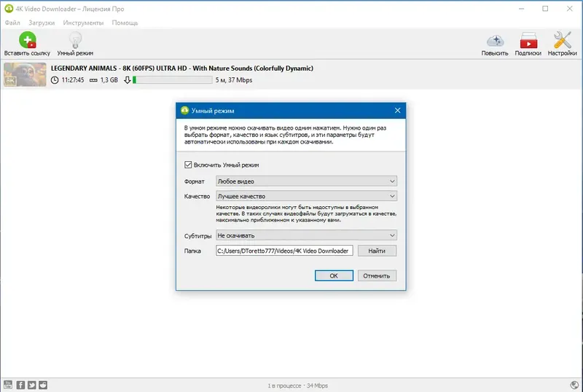Click the clock duration icon in video row

[x=55, y=80]
